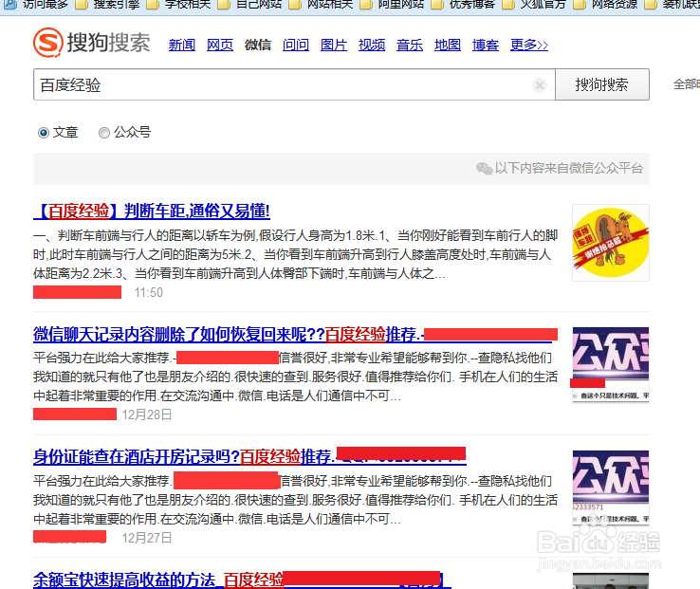Select the 公众号 radio button

[104, 133]
